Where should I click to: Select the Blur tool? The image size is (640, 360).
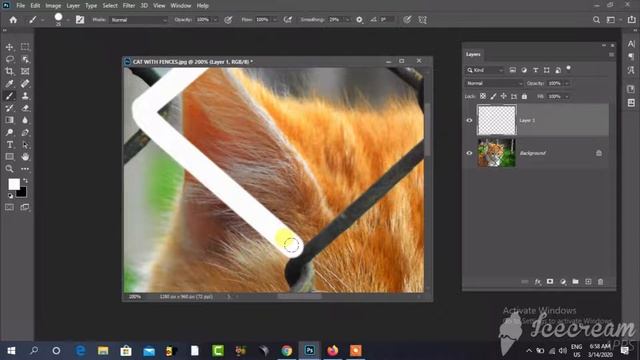coord(25,120)
